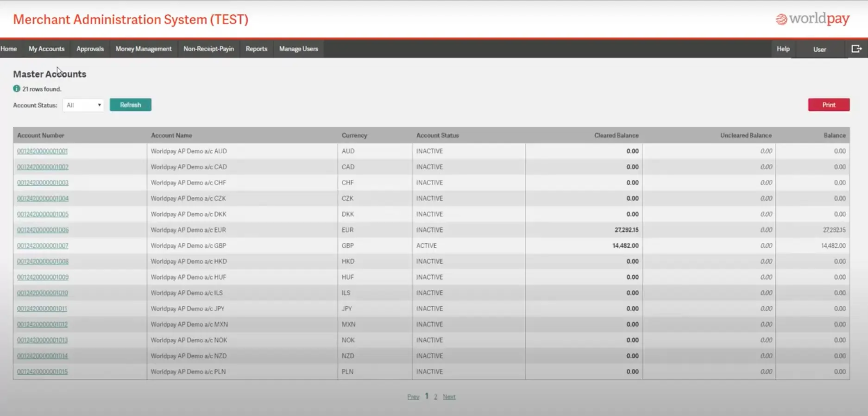
Task: Click the red Print button
Action: pyautogui.click(x=829, y=105)
